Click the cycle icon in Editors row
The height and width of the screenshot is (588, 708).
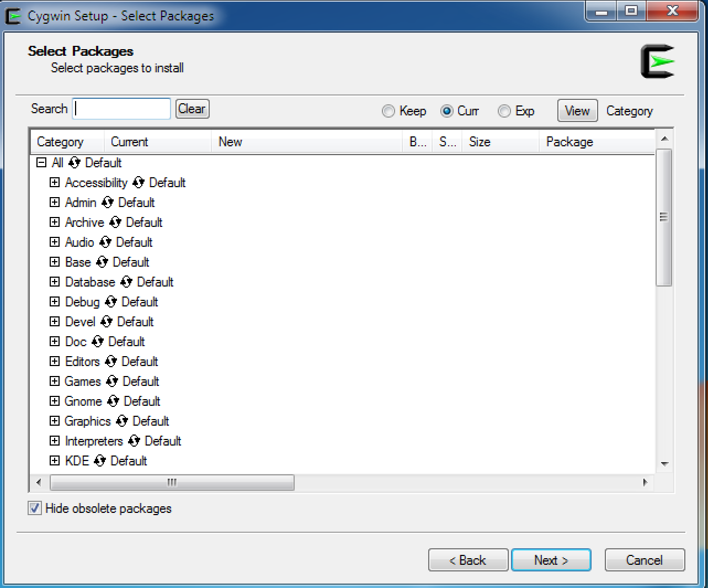tap(111, 362)
